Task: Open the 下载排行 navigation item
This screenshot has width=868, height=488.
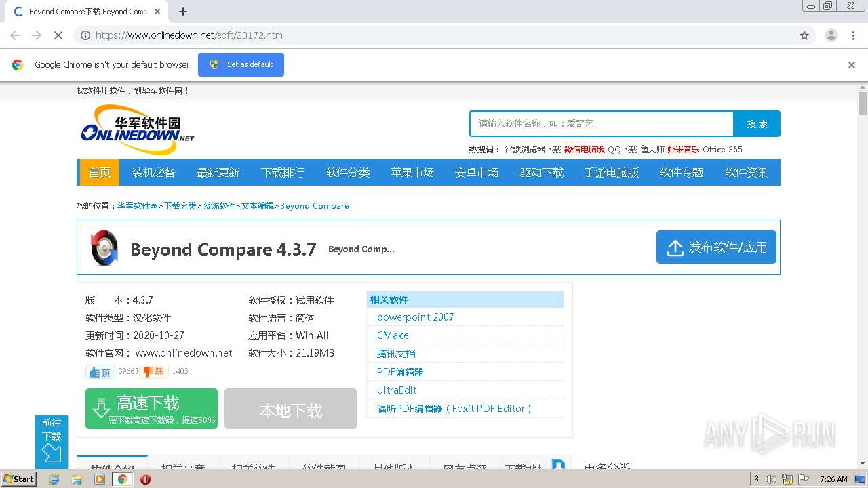Action: click(283, 172)
